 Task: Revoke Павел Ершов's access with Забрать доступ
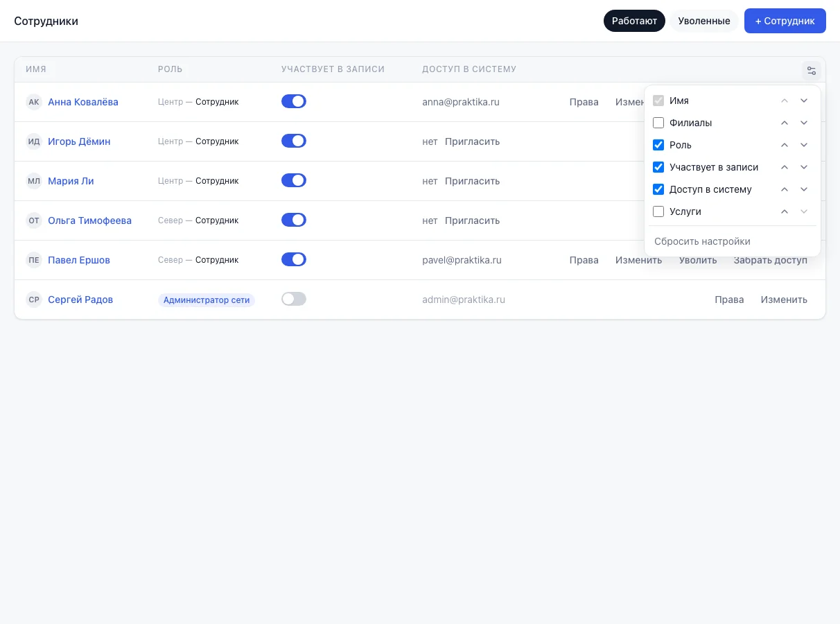pos(770,260)
